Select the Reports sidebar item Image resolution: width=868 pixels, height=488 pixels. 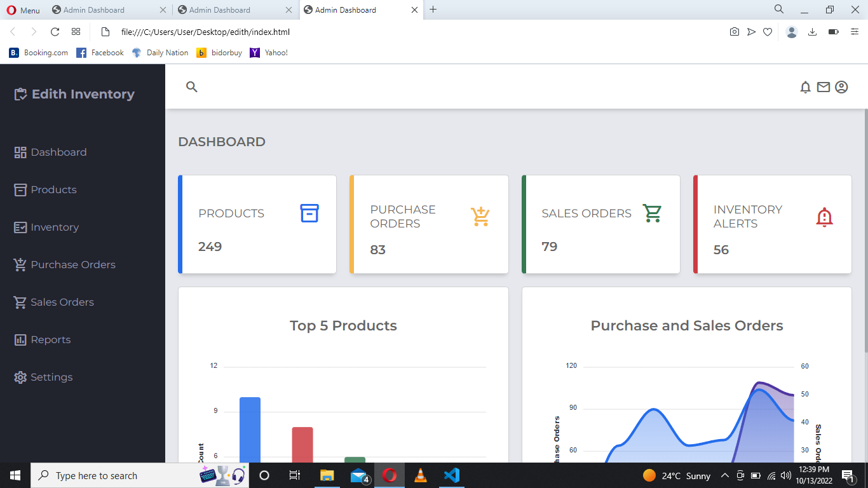pos(51,339)
